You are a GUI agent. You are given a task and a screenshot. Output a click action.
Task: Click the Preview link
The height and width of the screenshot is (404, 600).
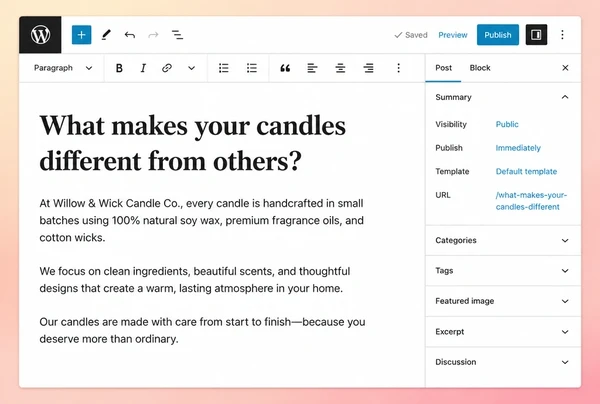[x=453, y=35]
